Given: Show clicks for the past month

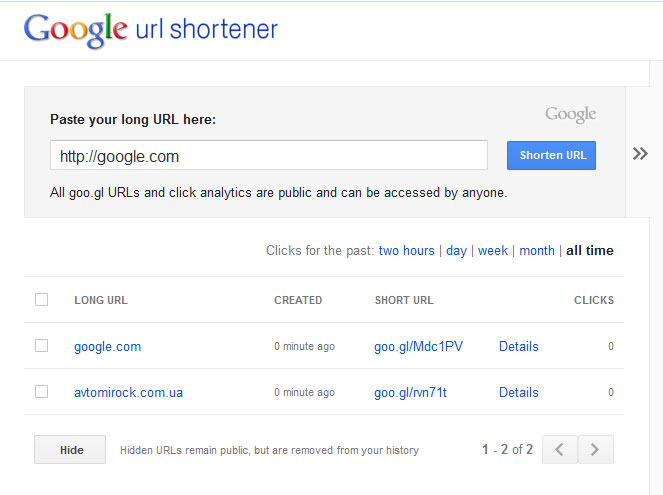Looking at the screenshot, I should 537,251.
